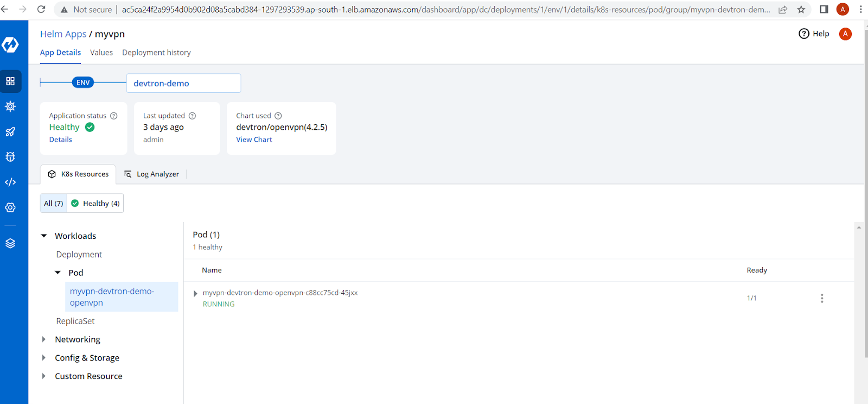Open application status Details link

(60, 140)
